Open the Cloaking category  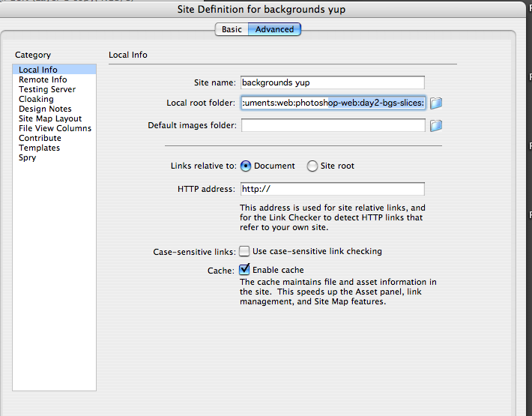click(36, 99)
